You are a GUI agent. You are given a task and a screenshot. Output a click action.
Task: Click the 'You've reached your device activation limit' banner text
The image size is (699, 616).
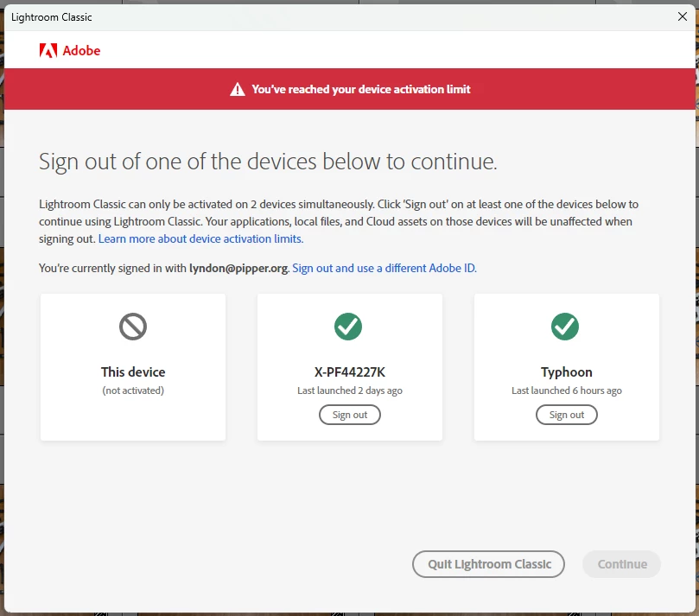click(360, 89)
